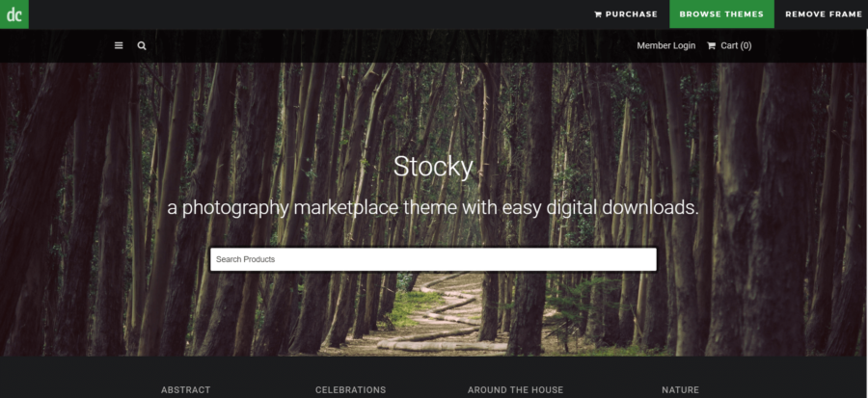Screen dimensions: 868x398
Task: Click the dark header bar beside the search icon
Action: [388, 46]
